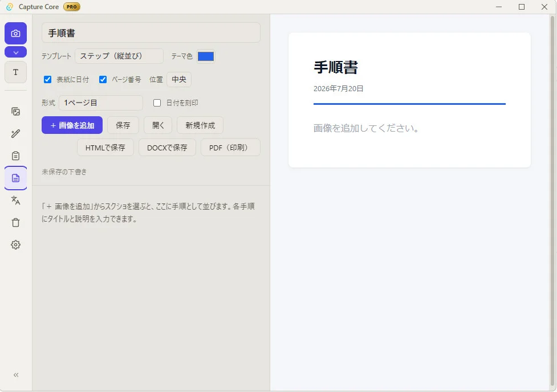Open the テンプレート dropdown ステップ（縦並び）
This screenshot has height=392, width=557.
(119, 56)
